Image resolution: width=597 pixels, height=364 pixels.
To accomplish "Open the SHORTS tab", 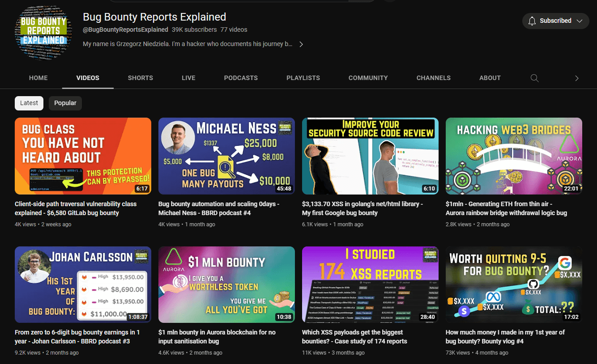I will coord(141,78).
